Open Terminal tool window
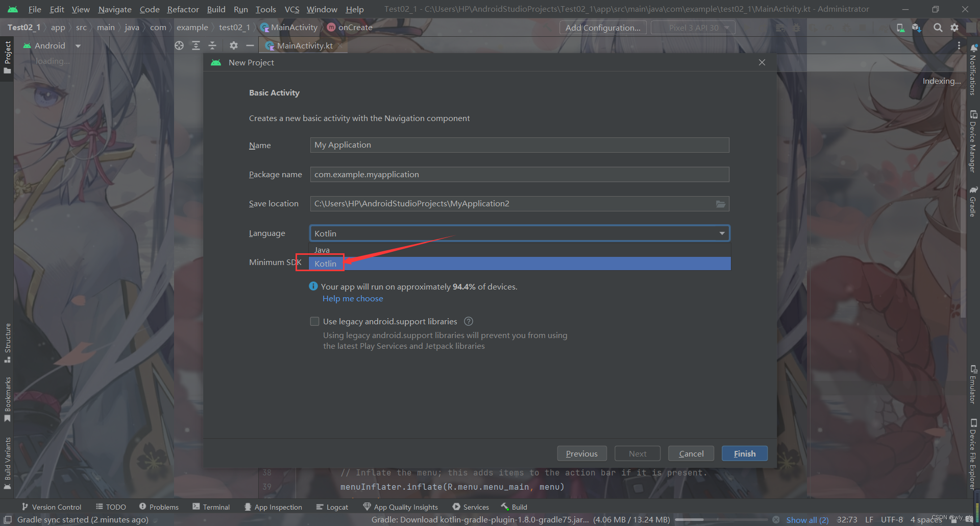Image resolution: width=980 pixels, height=526 pixels. click(x=211, y=507)
